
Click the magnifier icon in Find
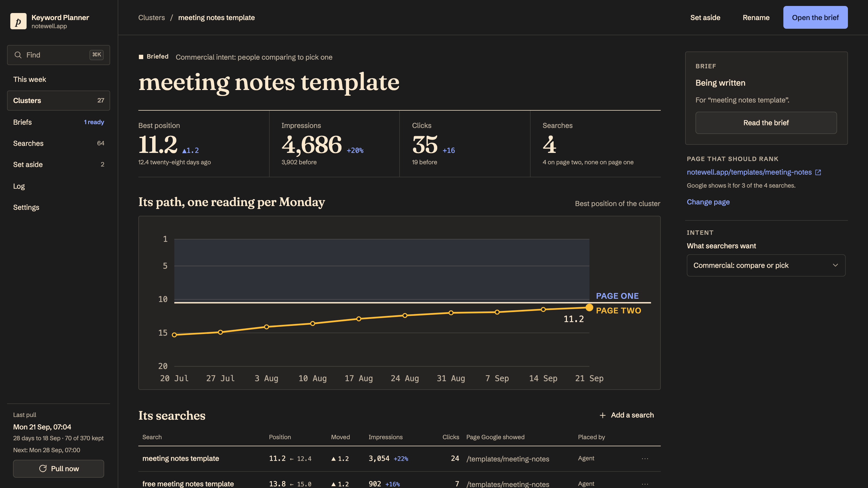pos(18,55)
